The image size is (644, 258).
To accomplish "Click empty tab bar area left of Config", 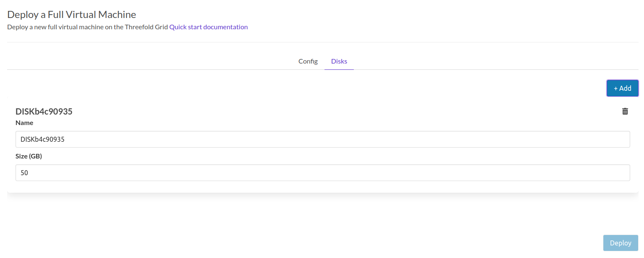I will pos(147,61).
